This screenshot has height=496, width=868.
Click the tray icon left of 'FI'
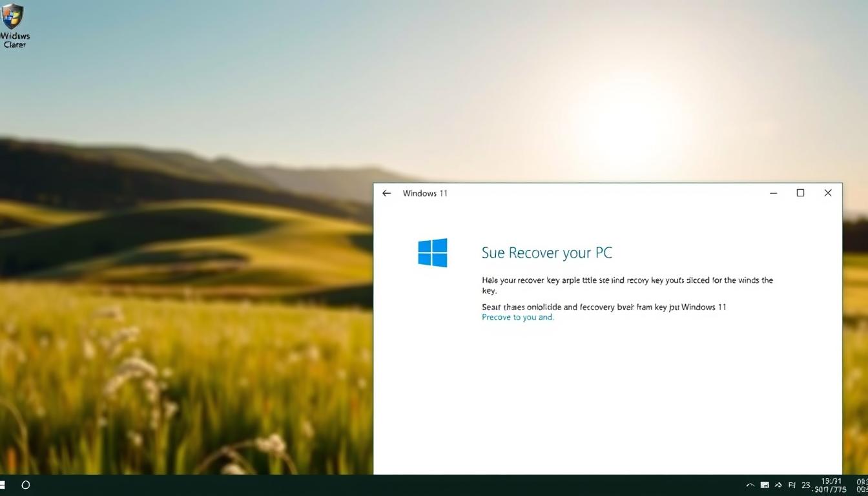click(778, 485)
